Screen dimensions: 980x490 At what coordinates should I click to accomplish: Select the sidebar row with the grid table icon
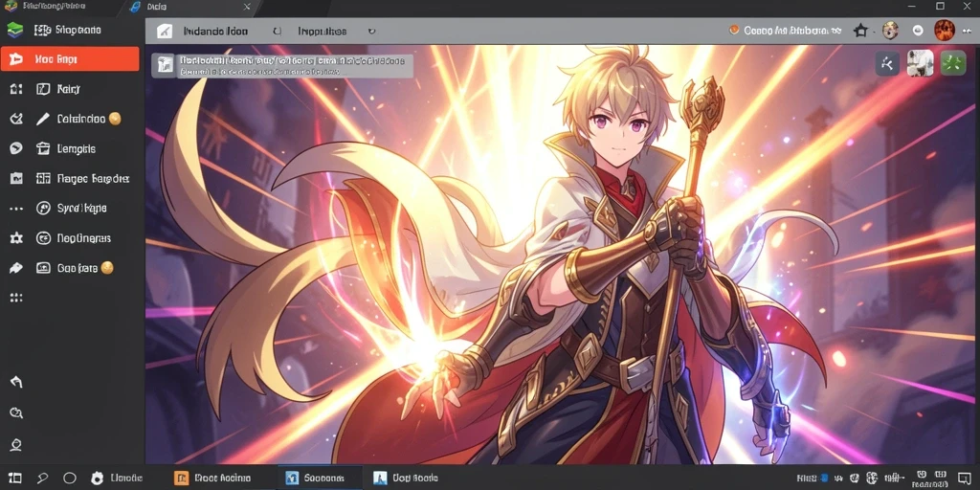click(70, 178)
